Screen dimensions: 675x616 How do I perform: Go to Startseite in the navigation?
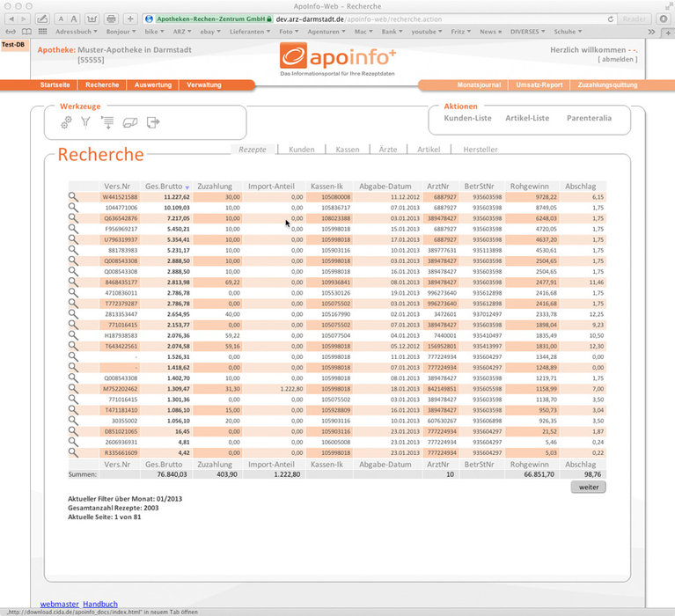pos(55,84)
